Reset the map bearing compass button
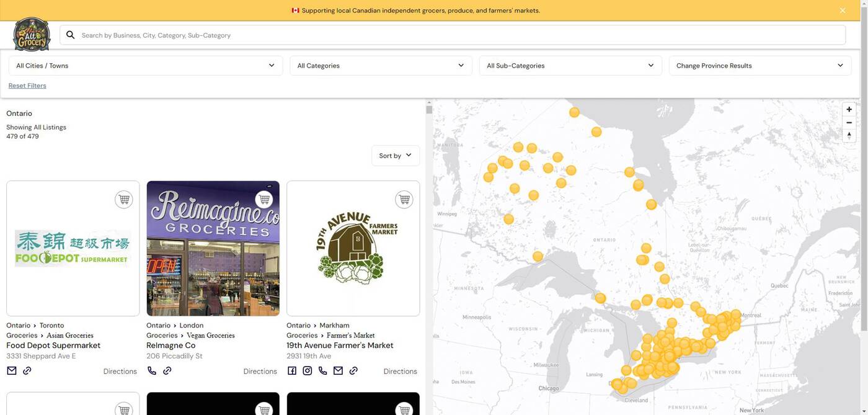 pos(849,136)
